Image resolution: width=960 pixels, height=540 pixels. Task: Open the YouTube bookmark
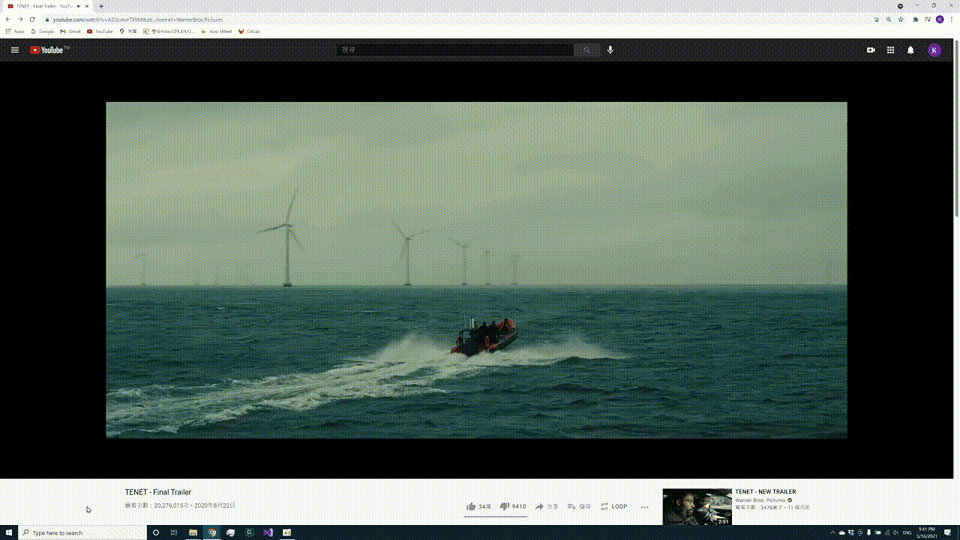tap(100, 31)
